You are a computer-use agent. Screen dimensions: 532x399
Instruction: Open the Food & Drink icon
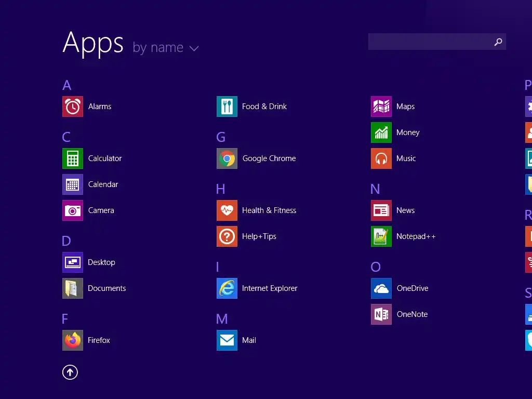tap(227, 107)
